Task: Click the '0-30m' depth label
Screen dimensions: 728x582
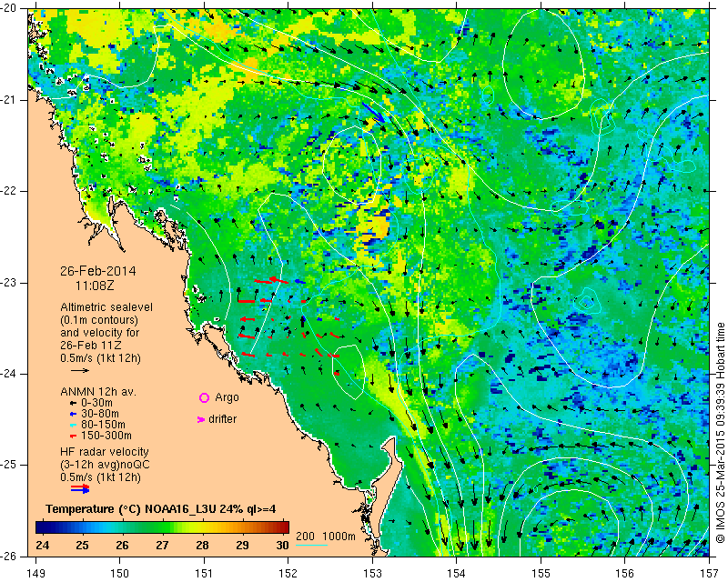Action: pyautogui.click(x=96, y=403)
